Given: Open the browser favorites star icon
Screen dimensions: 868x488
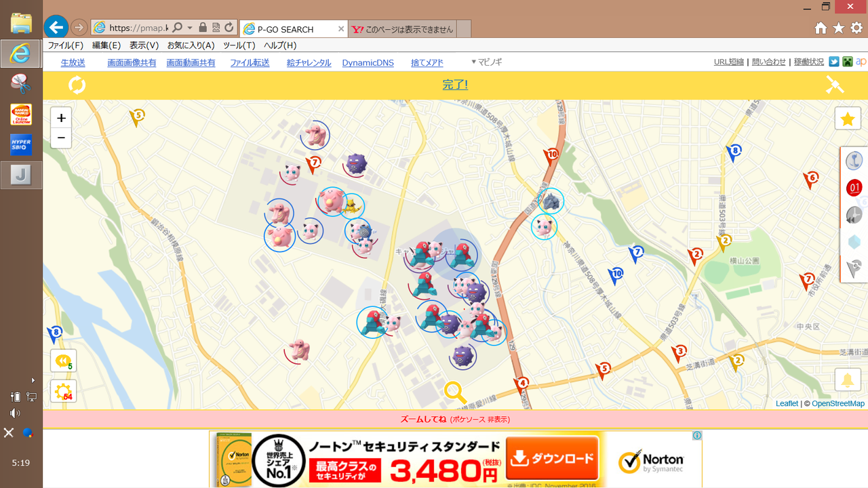Looking at the screenshot, I should [839, 28].
